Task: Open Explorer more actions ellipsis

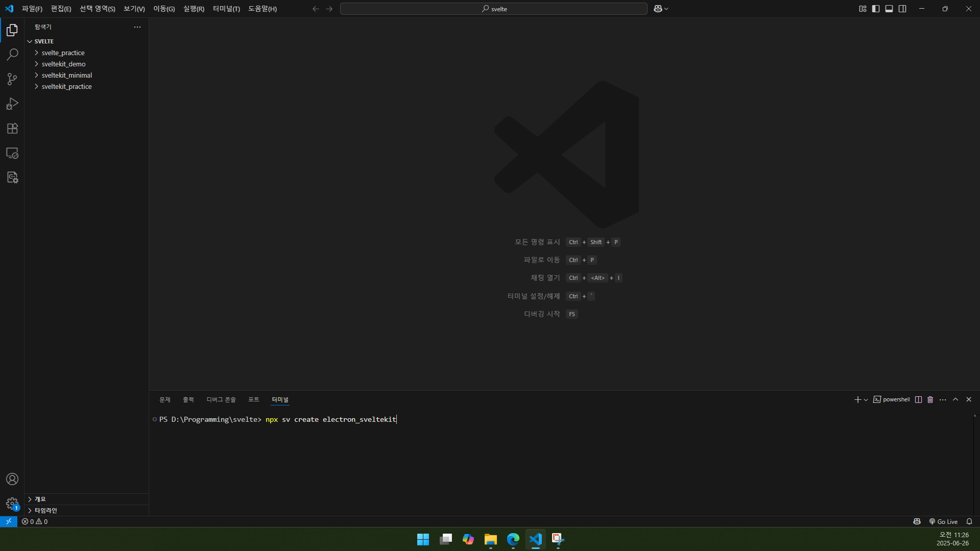Action: coord(137,27)
